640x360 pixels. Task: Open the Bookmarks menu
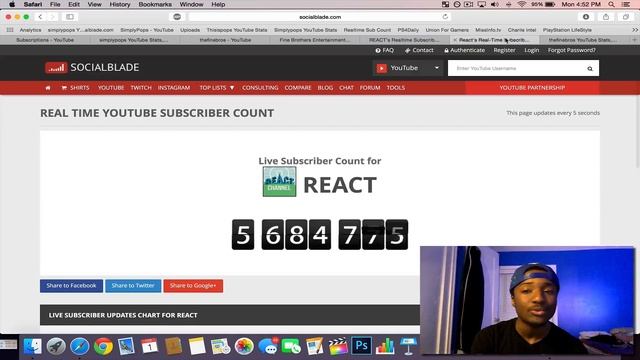[x=155, y=4]
